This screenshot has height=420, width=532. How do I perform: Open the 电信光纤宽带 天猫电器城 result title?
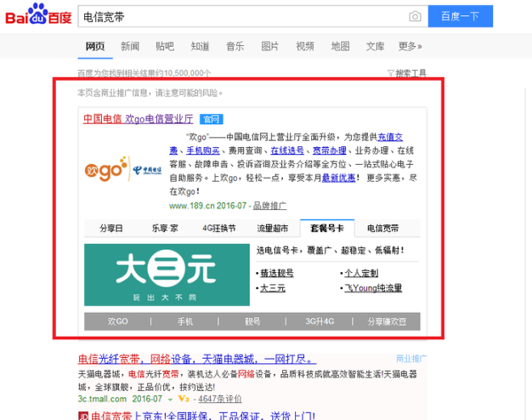point(197,359)
